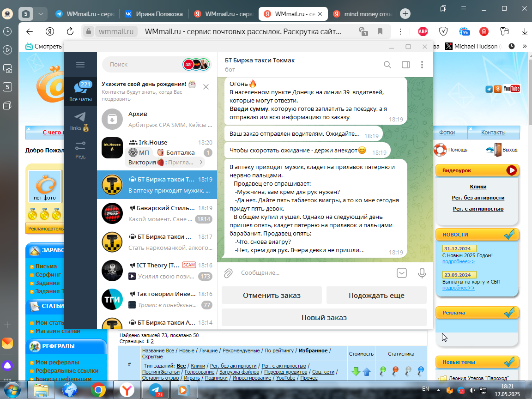The image size is (532, 399).
Task: Open the "Серфинг" earnings menu item
Action: (x=48, y=274)
